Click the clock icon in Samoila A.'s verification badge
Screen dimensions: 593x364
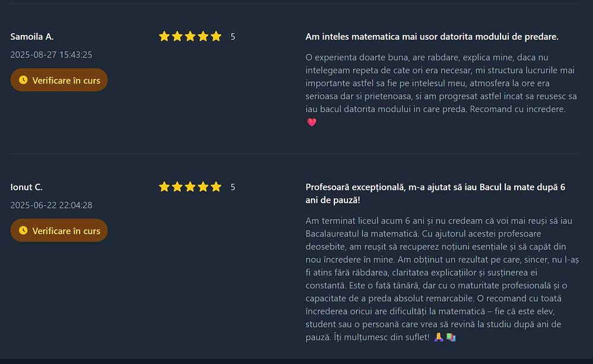23,80
